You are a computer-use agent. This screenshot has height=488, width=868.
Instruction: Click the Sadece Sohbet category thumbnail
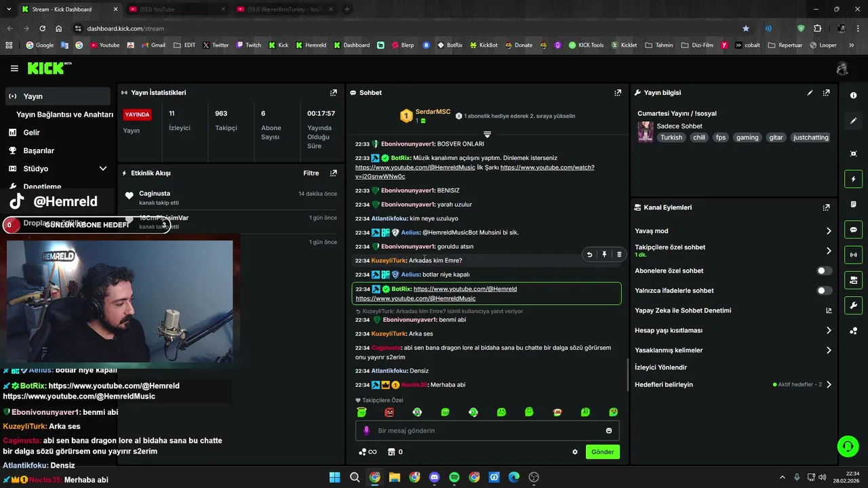pyautogui.click(x=645, y=131)
